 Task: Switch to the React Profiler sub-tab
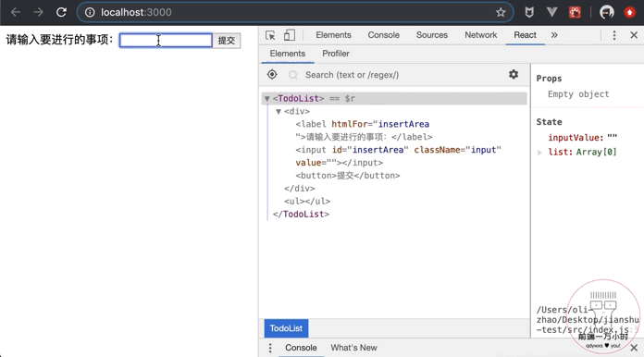tap(336, 54)
